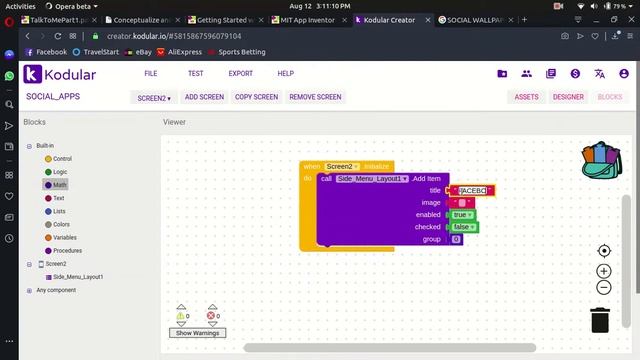Center workspace with the target icon
The image size is (640, 360).
click(604, 251)
